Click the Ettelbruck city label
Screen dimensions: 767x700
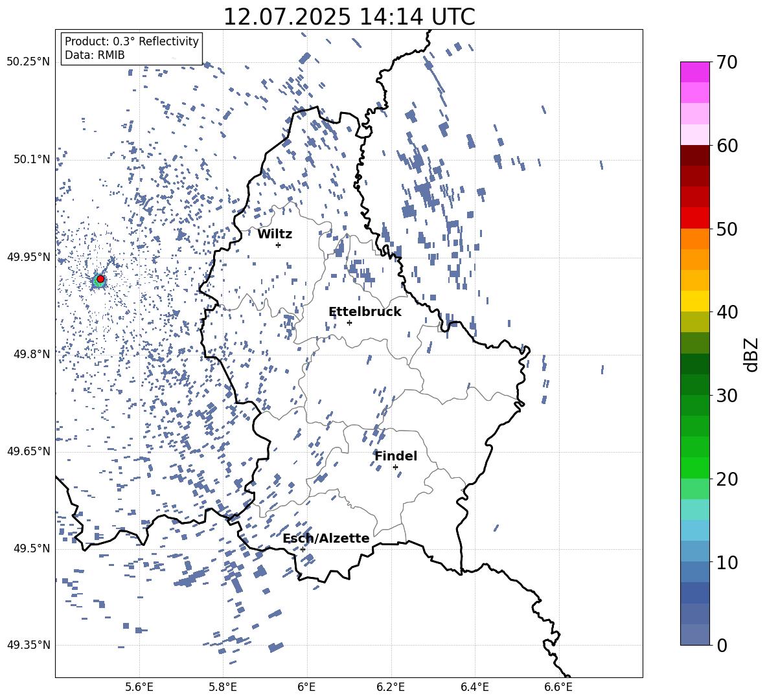(x=365, y=312)
